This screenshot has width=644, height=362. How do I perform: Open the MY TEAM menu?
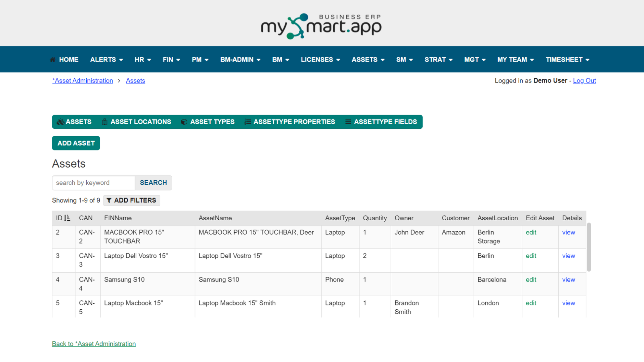click(x=516, y=60)
